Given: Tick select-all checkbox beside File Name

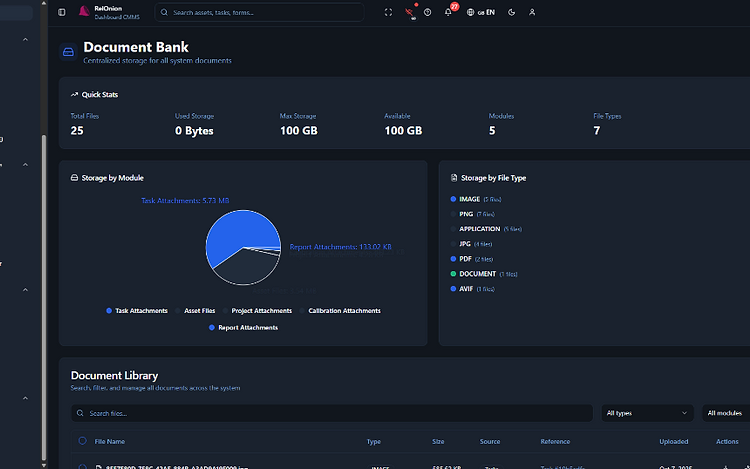Looking at the screenshot, I should point(83,441).
